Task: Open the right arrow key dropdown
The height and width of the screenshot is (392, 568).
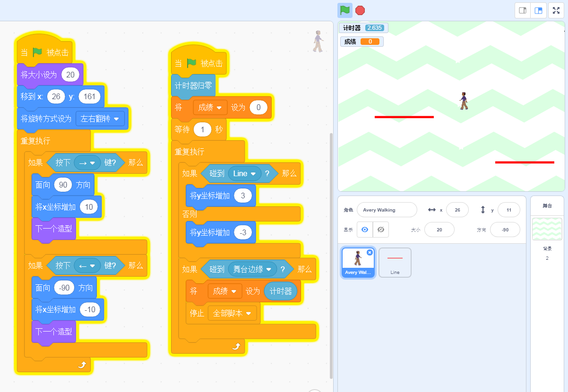Action: click(87, 162)
